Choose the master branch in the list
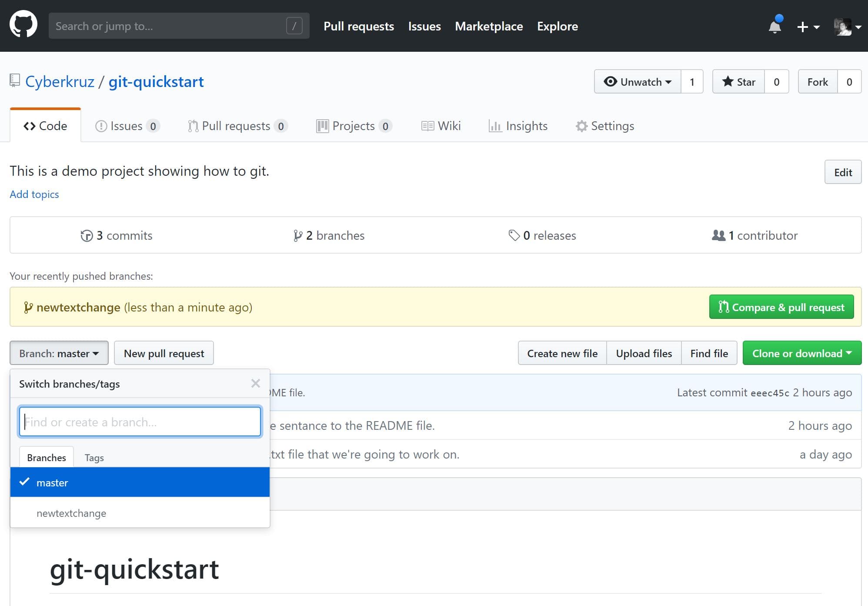 tap(140, 482)
